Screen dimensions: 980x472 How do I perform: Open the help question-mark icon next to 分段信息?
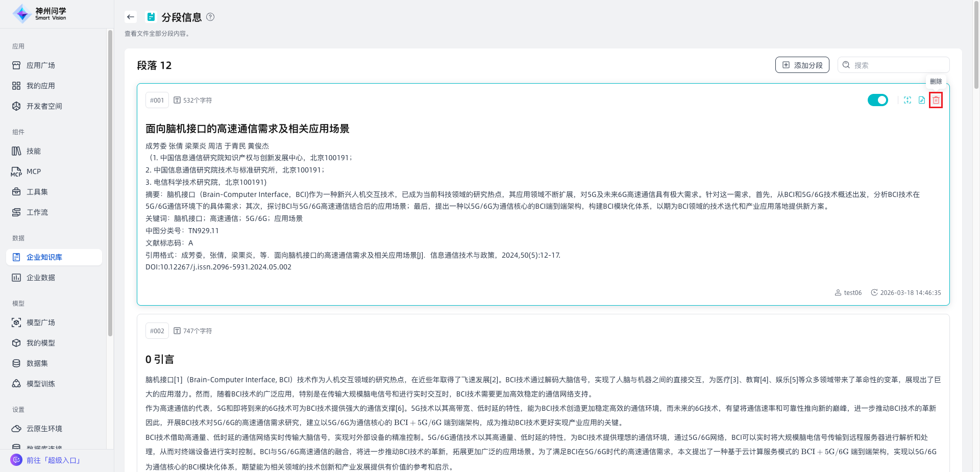pos(210,17)
